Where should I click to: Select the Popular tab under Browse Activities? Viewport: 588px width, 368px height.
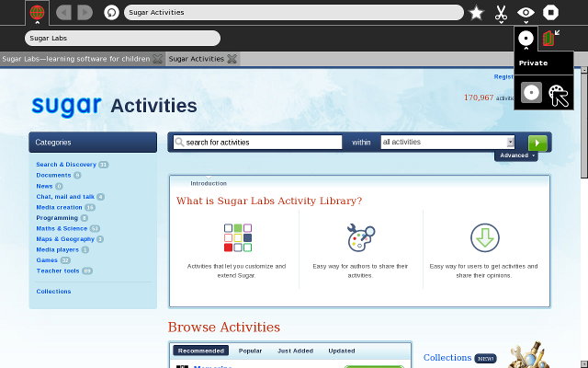click(x=250, y=351)
